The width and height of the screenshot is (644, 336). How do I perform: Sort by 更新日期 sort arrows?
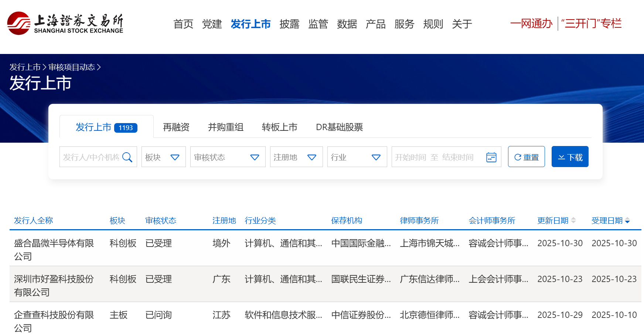tap(573, 220)
